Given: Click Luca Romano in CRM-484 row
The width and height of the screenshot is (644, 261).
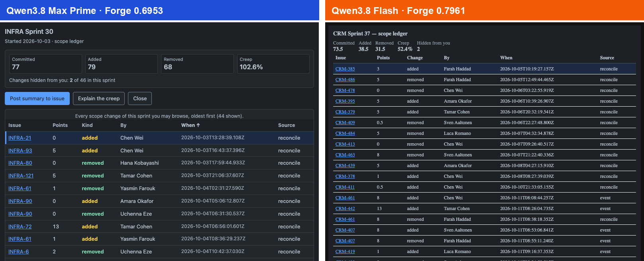Looking at the screenshot, I should click(x=457, y=133).
